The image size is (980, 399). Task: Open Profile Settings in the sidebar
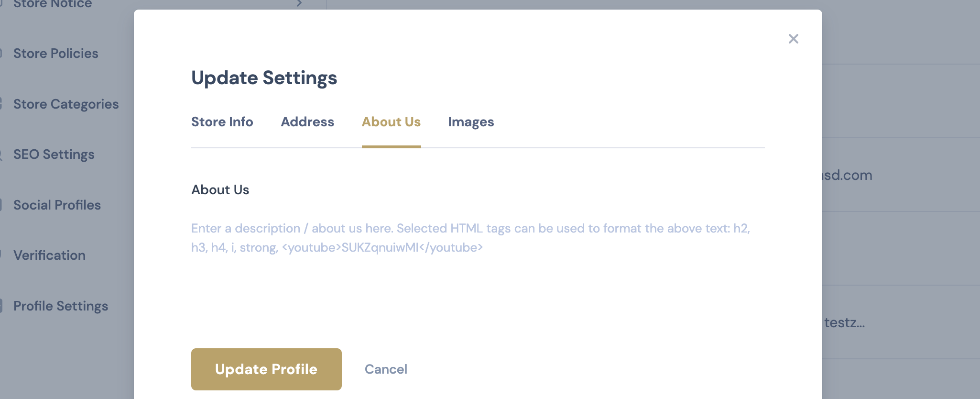[x=61, y=306]
